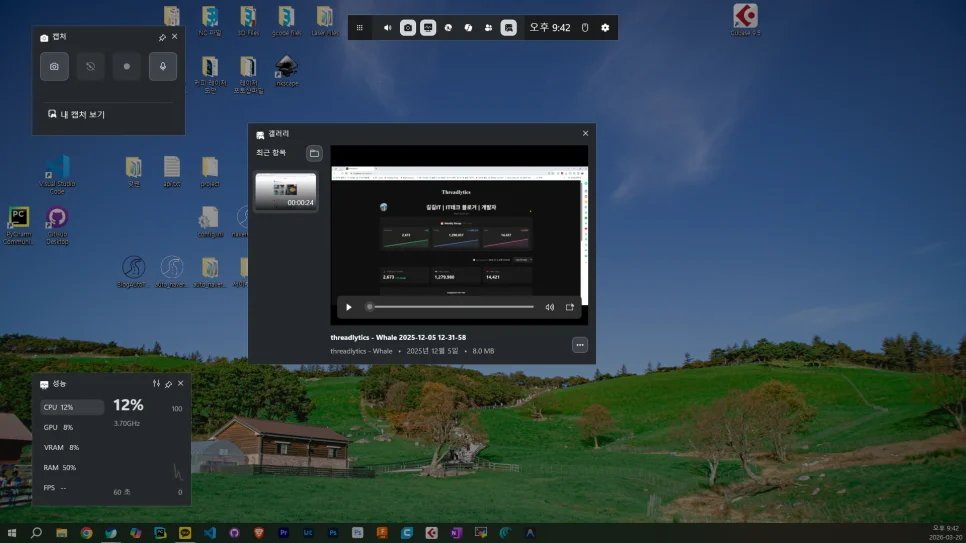Open the Xbox Social people widget icon

pos(489,28)
